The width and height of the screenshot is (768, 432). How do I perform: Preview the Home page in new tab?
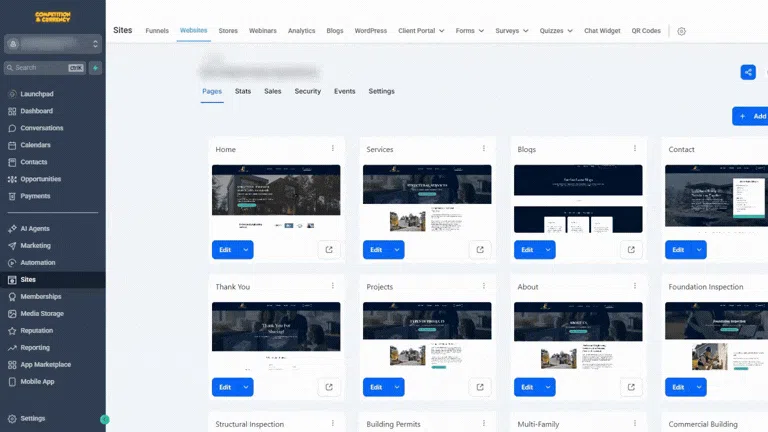point(329,250)
